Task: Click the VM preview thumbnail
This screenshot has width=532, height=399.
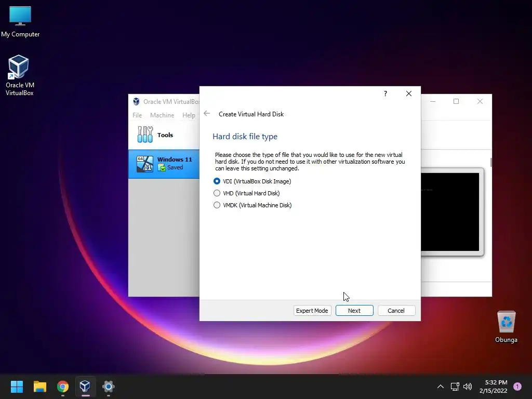Action: 450,212
